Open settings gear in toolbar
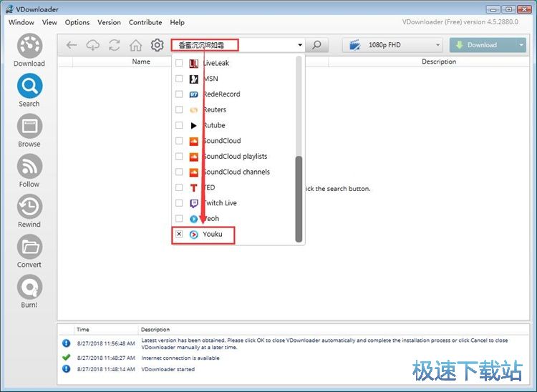Screen dimensions: 537x392 coord(158,45)
